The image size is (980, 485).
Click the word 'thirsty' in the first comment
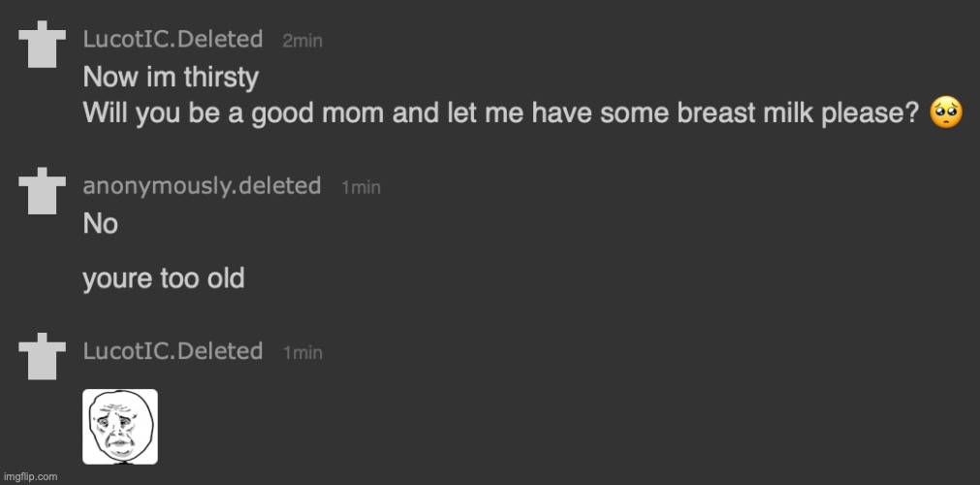click(x=221, y=78)
